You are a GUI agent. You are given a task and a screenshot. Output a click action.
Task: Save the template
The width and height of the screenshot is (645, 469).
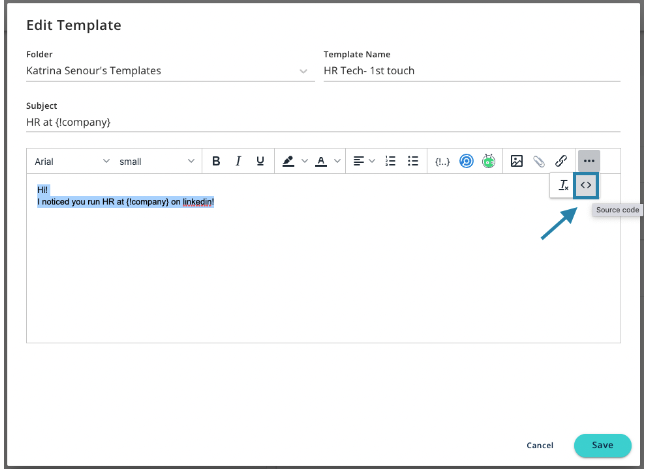(x=602, y=445)
